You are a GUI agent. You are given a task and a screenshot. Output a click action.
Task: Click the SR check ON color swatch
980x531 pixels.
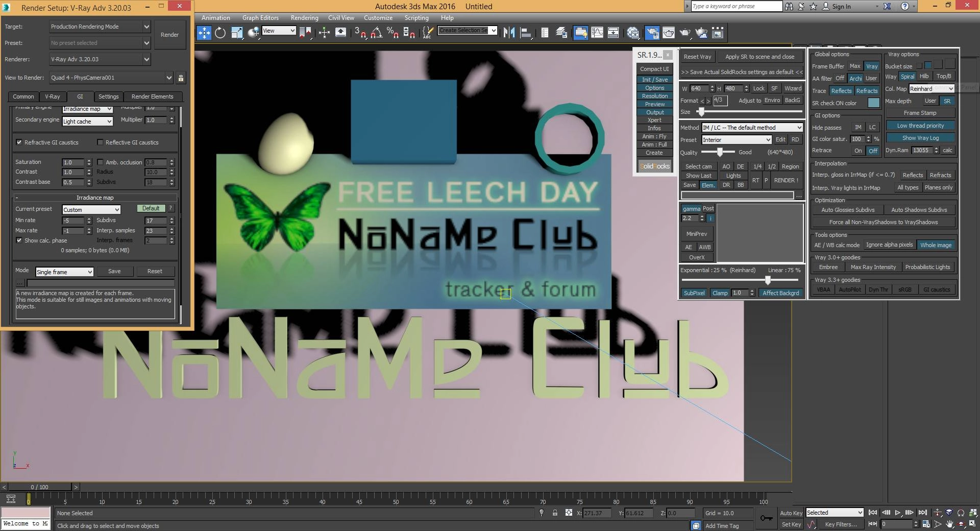[874, 103]
